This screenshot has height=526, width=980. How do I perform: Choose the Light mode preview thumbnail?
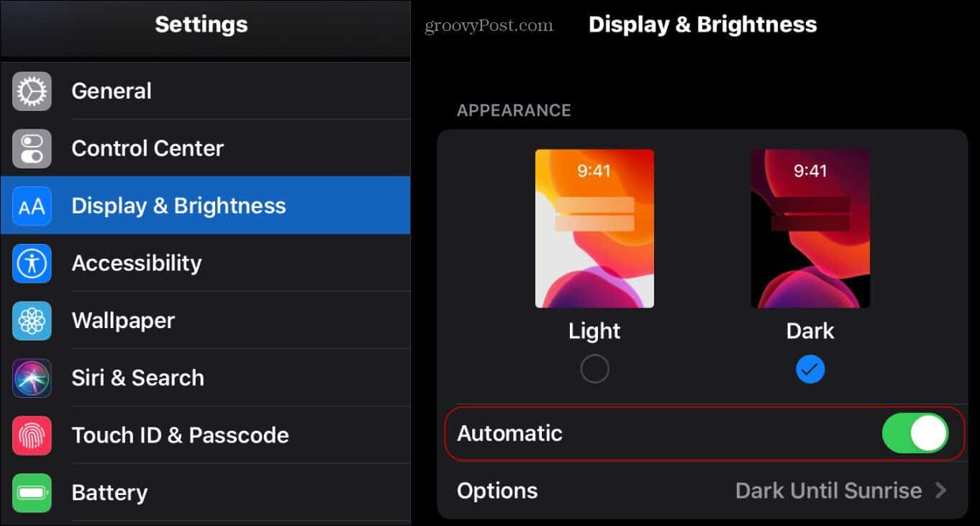pyautogui.click(x=594, y=229)
